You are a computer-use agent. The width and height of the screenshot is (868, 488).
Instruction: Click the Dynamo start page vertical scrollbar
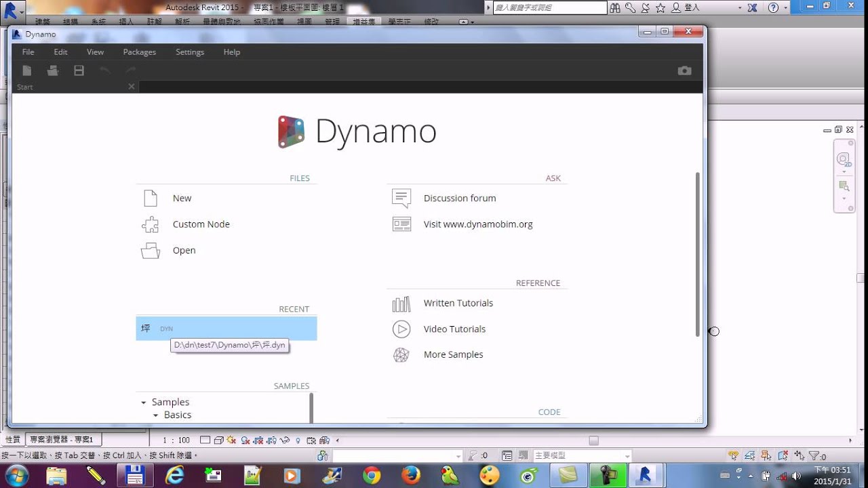[697, 255]
